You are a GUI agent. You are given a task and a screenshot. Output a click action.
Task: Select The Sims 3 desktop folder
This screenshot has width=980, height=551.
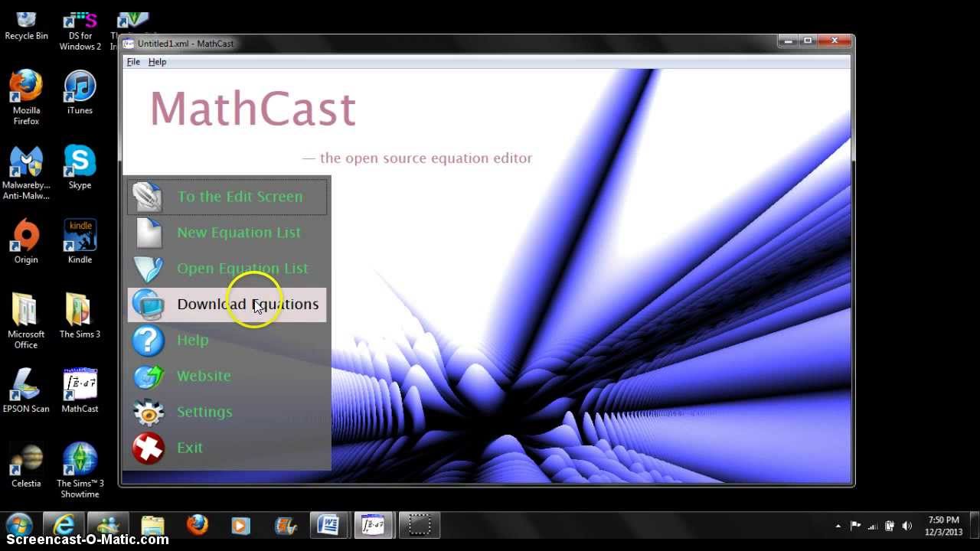pyautogui.click(x=80, y=316)
